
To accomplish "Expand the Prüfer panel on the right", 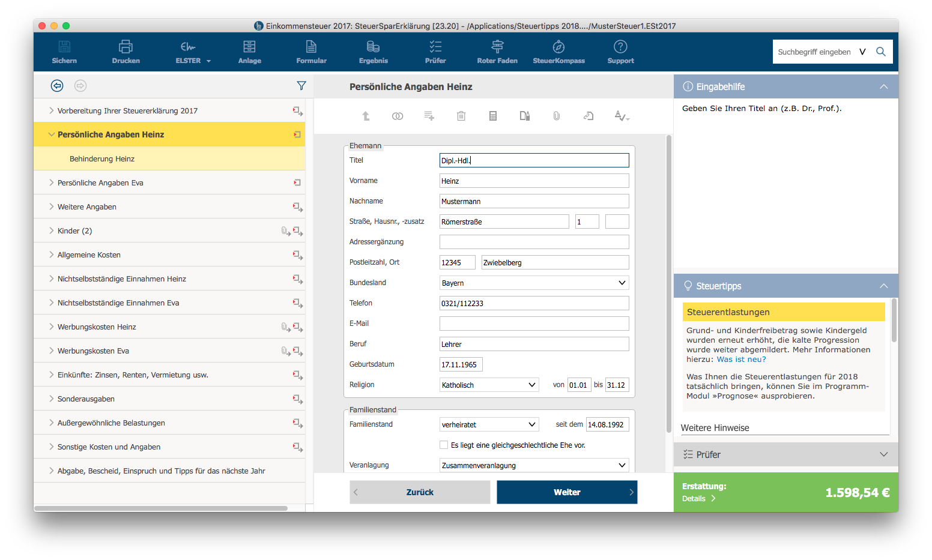I will tap(883, 454).
